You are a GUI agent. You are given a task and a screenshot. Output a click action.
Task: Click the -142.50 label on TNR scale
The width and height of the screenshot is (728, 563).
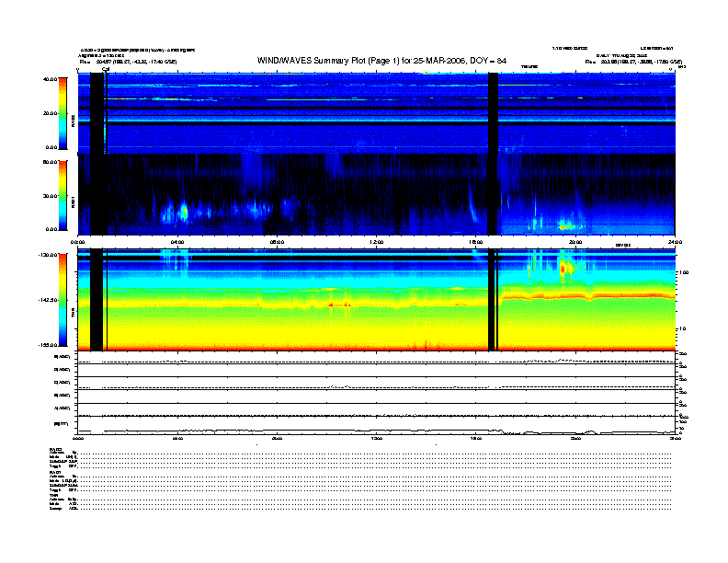coord(48,300)
